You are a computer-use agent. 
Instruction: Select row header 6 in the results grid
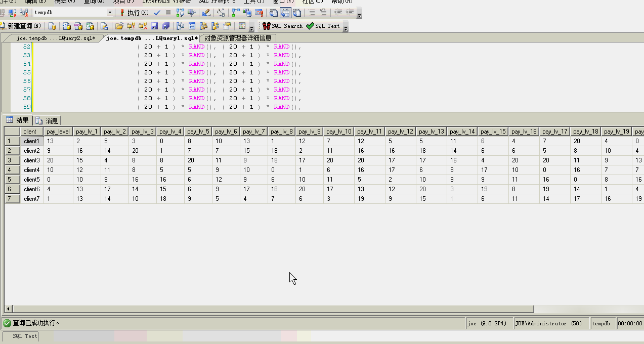coord(13,189)
